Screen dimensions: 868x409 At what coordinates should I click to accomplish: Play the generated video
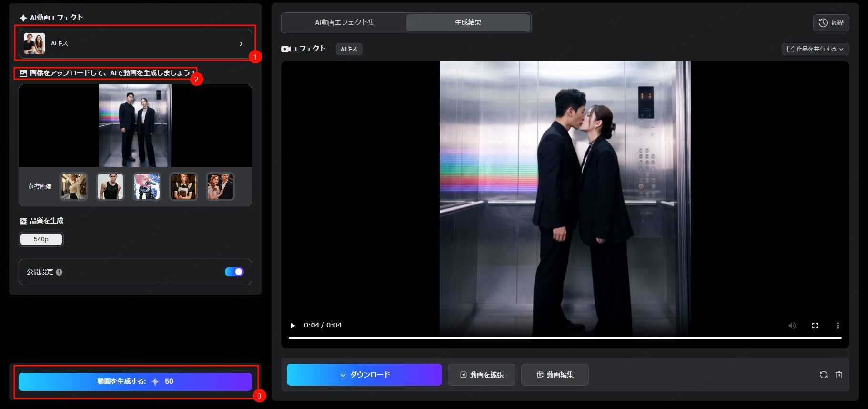tap(293, 326)
